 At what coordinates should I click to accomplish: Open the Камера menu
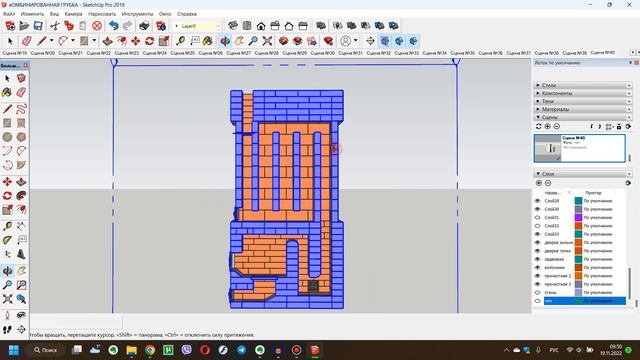click(x=73, y=14)
